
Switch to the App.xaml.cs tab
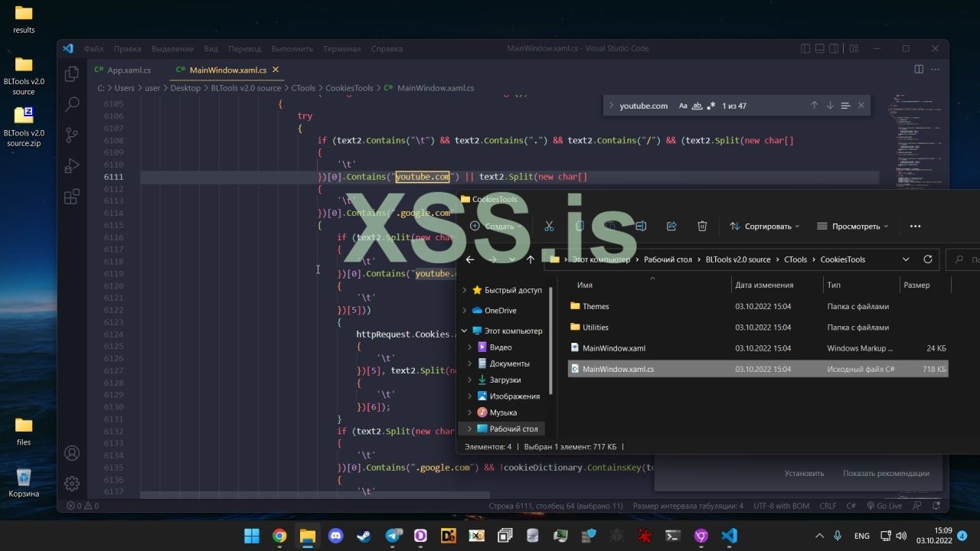click(x=129, y=70)
